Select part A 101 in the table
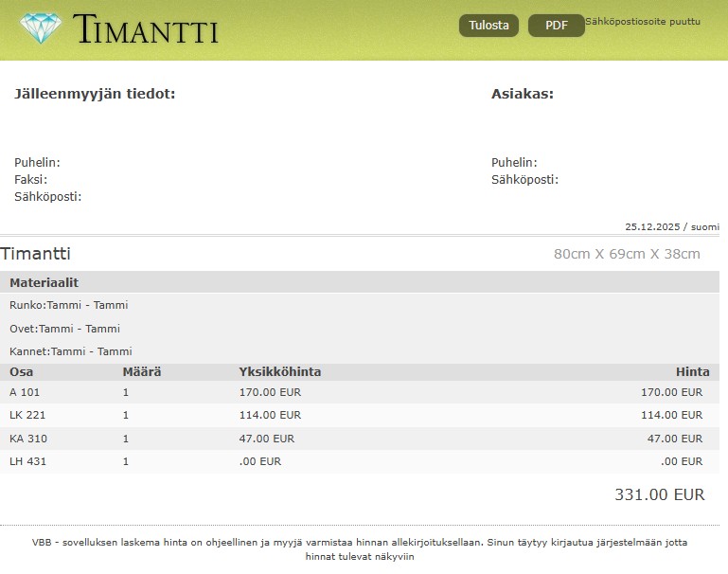Image resolution: width=728 pixels, height=574 pixels. tap(26, 392)
